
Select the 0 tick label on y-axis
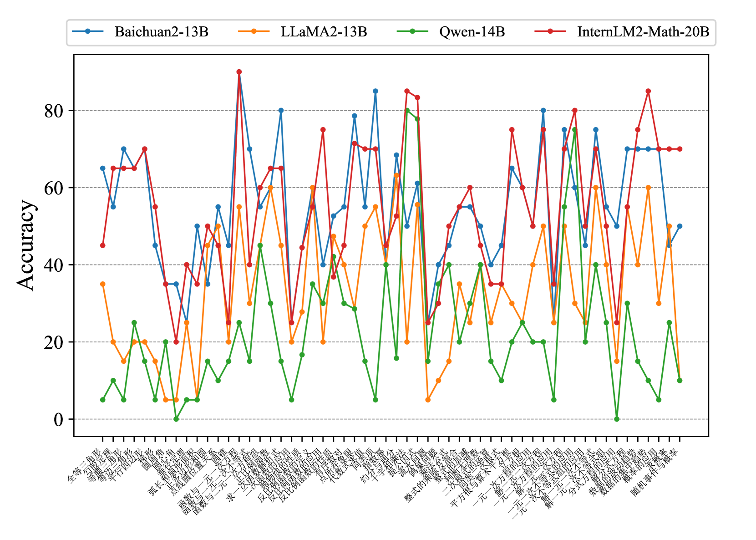tap(58, 419)
